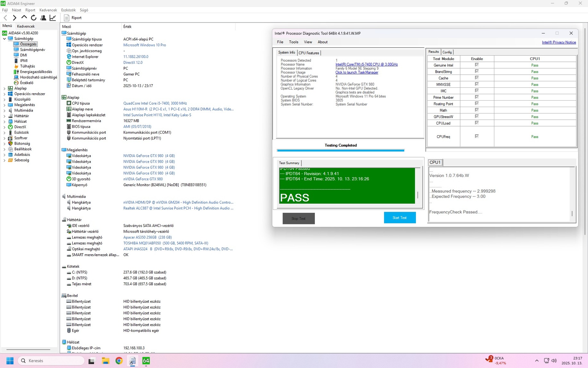Click the Start Test button
Viewport: 588px width, 368px height.
[400, 218]
